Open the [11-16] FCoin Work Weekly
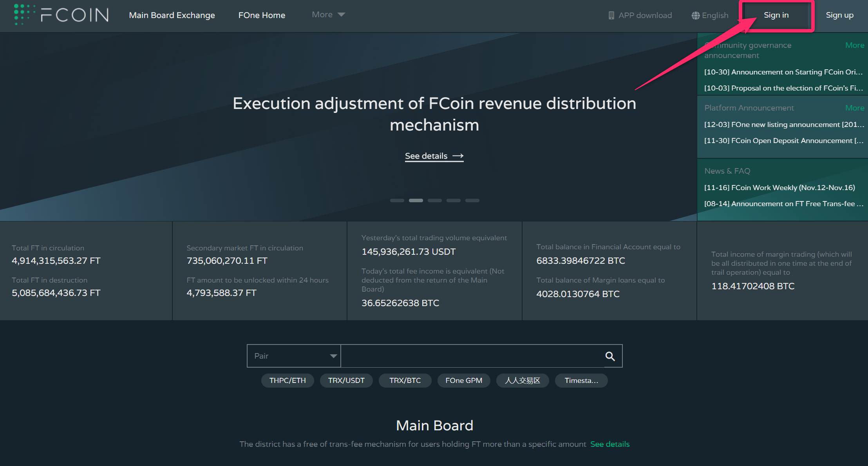868x466 pixels. (x=779, y=188)
